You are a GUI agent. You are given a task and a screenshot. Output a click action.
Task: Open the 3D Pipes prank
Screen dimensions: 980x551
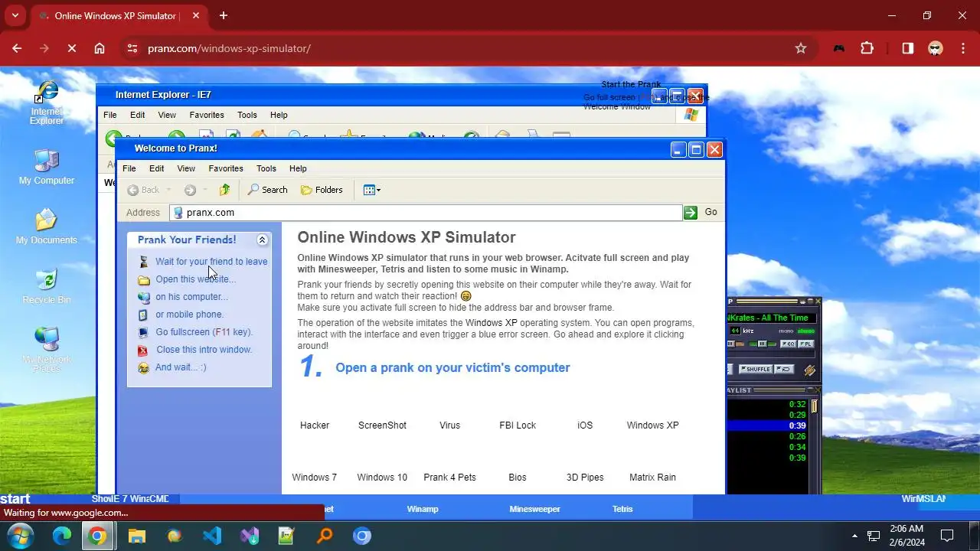pos(585,478)
